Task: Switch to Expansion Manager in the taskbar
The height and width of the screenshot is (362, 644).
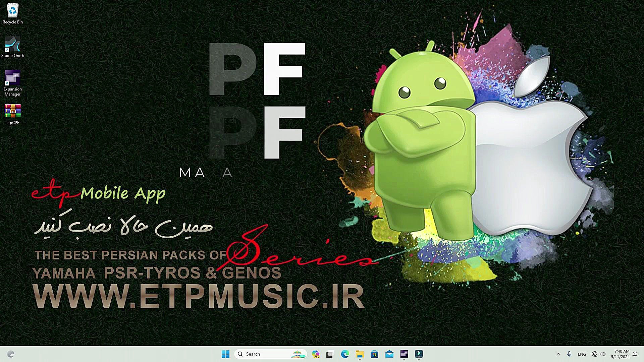Action: click(x=404, y=354)
